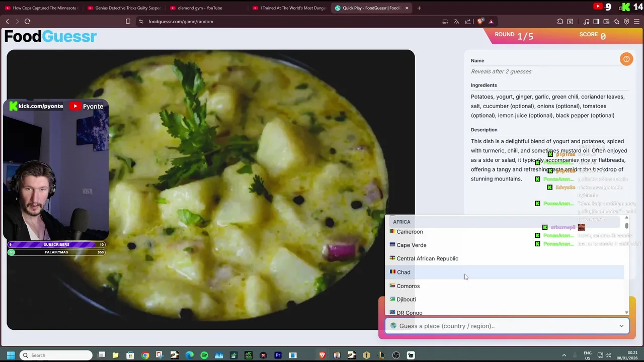Bookmark this page via bookmark icon
The image size is (644, 362).
(x=128, y=22)
